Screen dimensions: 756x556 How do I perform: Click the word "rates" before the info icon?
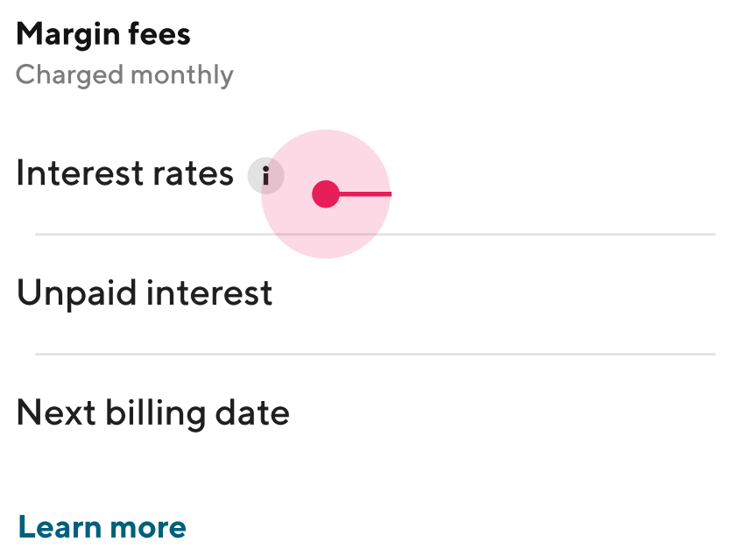(195, 174)
